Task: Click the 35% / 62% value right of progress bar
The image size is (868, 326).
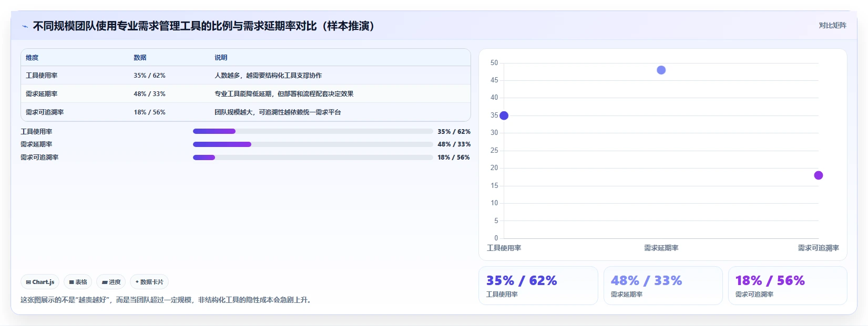Action: point(454,132)
